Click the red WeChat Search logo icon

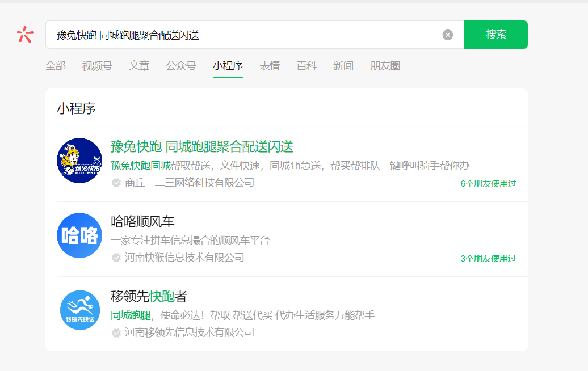point(26,35)
